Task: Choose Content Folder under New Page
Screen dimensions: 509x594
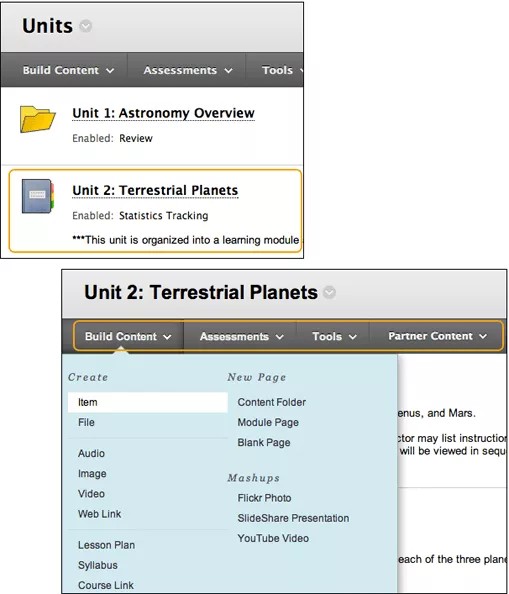Action: 272,402
